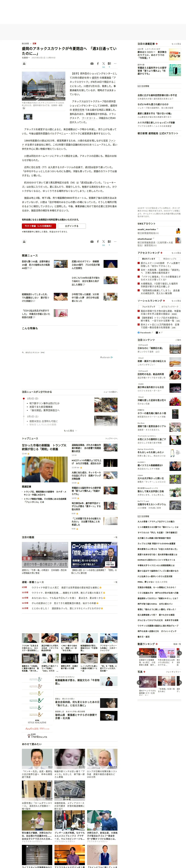Viewport: 186px width, 868px height.
Task: Click Hatena Bookmark B! icon at top
Action: point(109,63)
